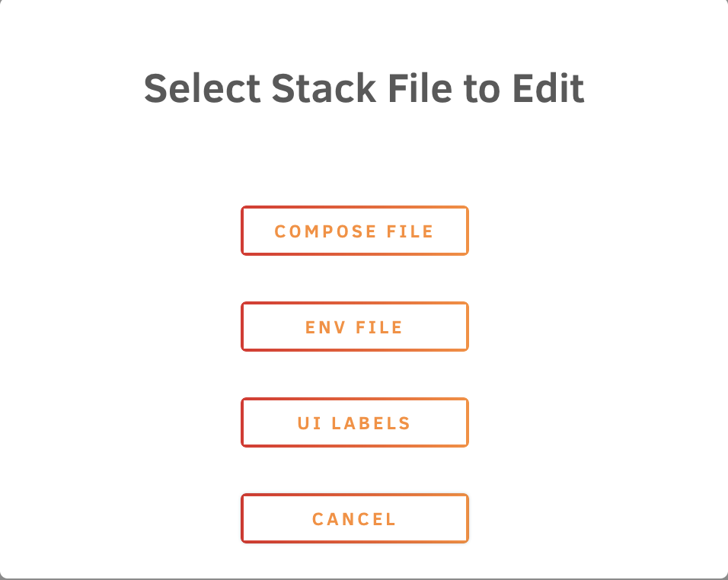Viewport: 728px width, 580px height.
Task: Click the Compose File button
Action: coord(354,231)
